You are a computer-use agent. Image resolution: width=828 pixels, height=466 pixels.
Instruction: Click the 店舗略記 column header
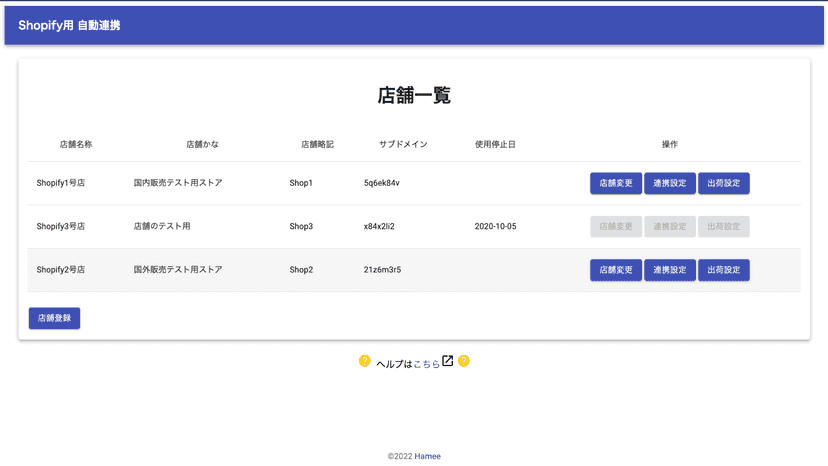pos(317,144)
